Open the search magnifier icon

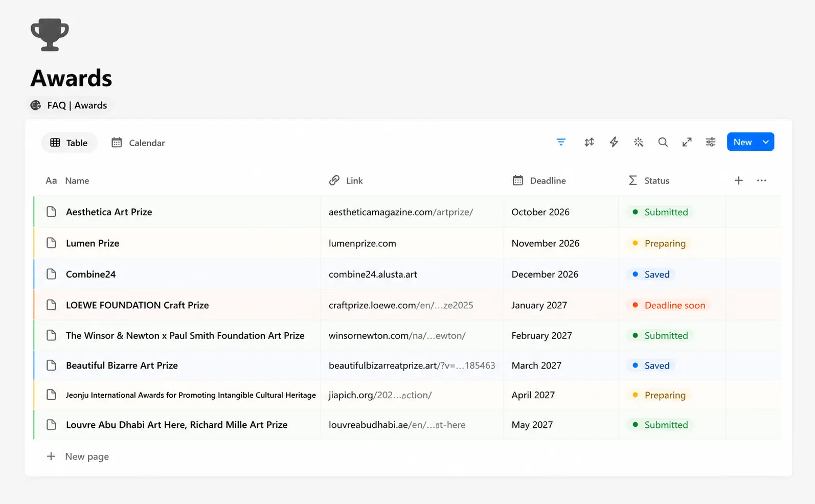pos(663,142)
